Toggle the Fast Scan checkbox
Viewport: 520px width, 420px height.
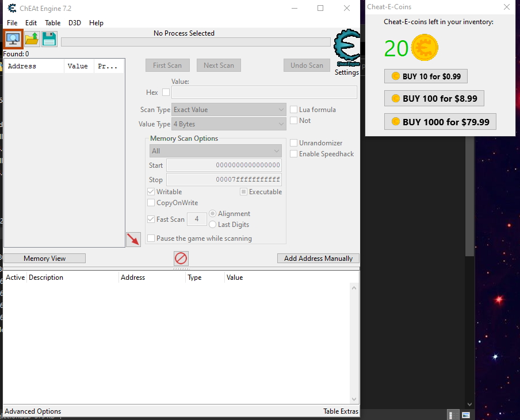pyautogui.click(x=151, y=219)
